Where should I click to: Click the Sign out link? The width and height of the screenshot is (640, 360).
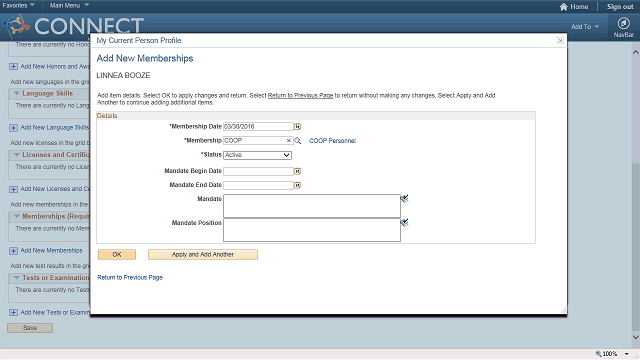click(620, 7)
